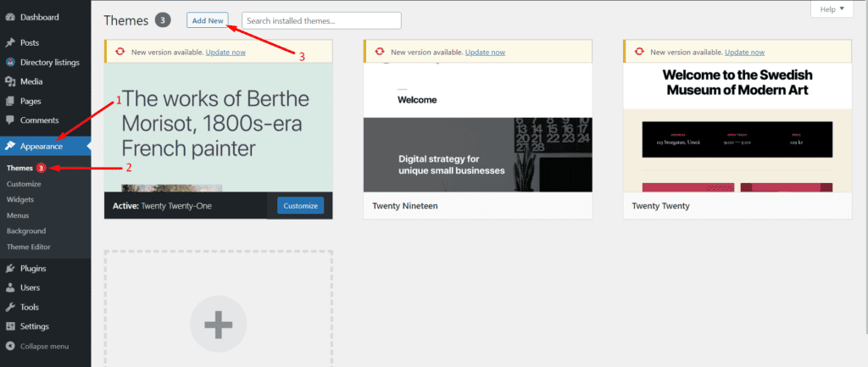
Task: Click Update now for Twenty Twenty-One
Action: coord(225,52)
